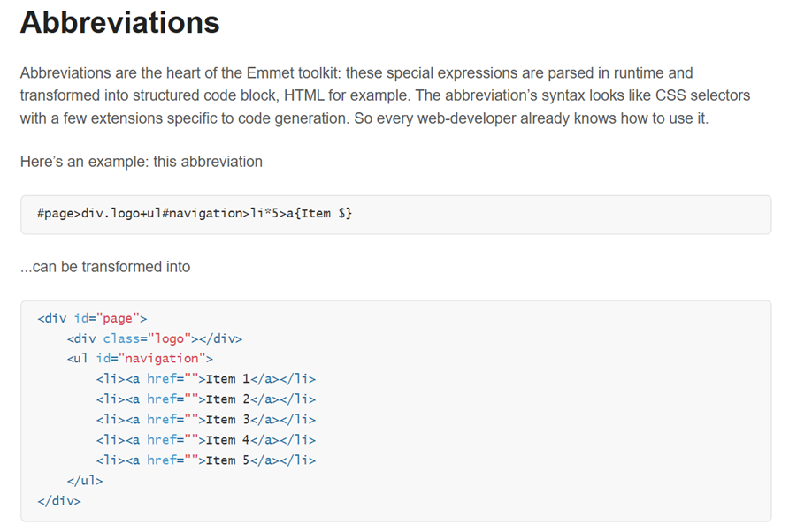Screen dimensions: 789x532
Task: Click the Abbreviations page heading
Action: pyautogui.click(x=119, y=23)
